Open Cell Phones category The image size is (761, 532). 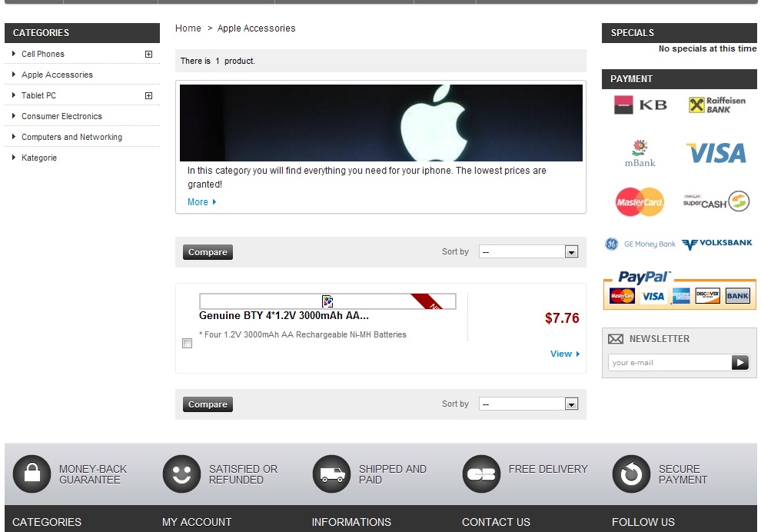click(43, 54)
